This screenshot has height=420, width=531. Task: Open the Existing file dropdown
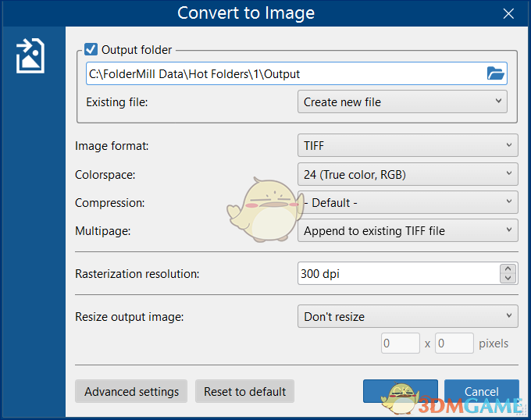click(401, 101)
